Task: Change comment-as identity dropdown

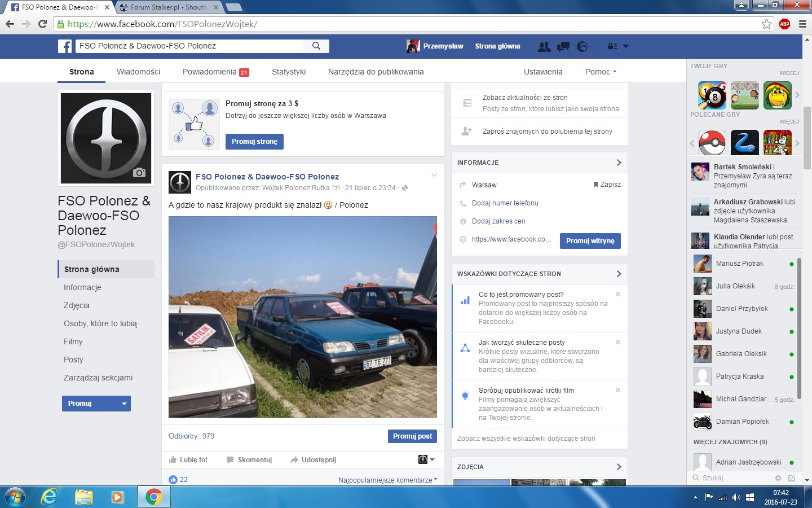Action: (x=426, y=459)
